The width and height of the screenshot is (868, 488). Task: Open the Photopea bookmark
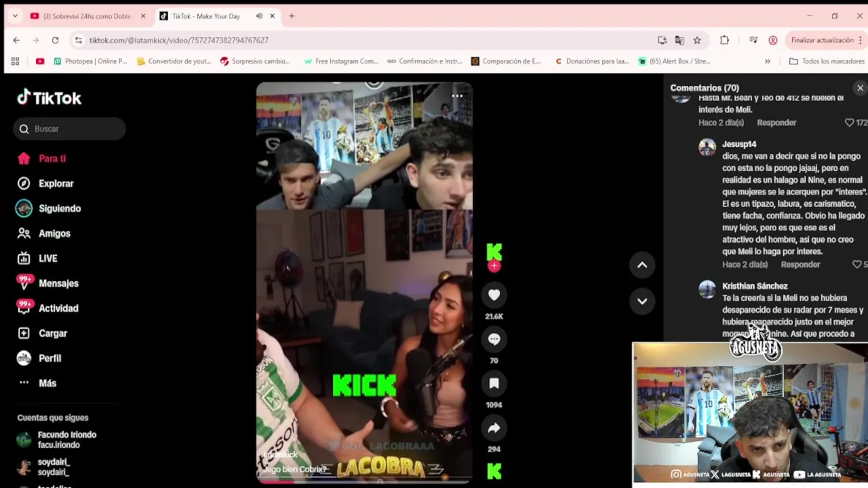[x=90, y=61]
